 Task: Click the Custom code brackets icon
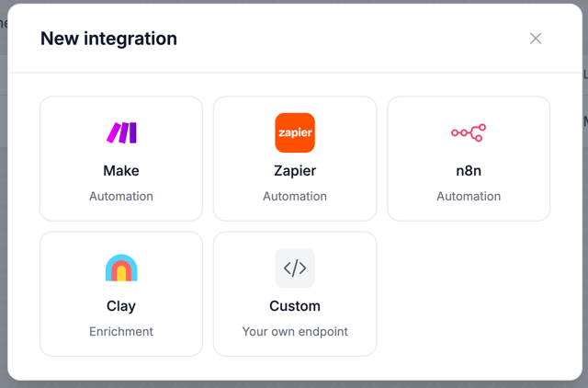[x=295, y=268]
